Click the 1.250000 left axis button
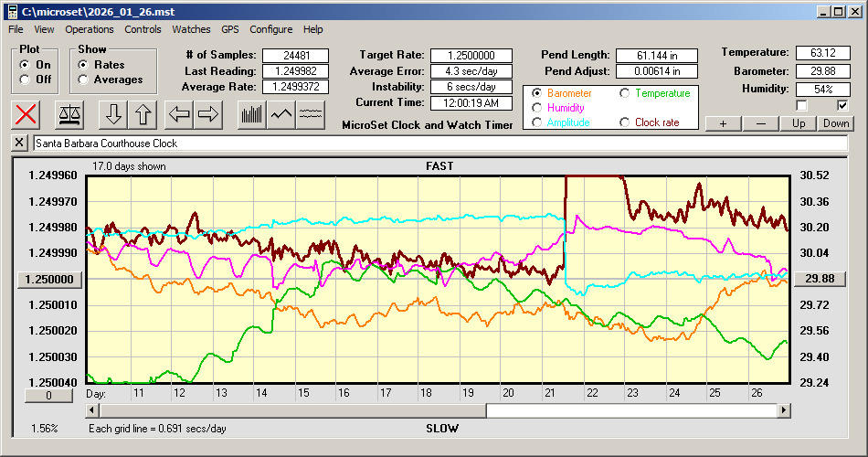This screenshot has width=868, height=457. (50, 280)
